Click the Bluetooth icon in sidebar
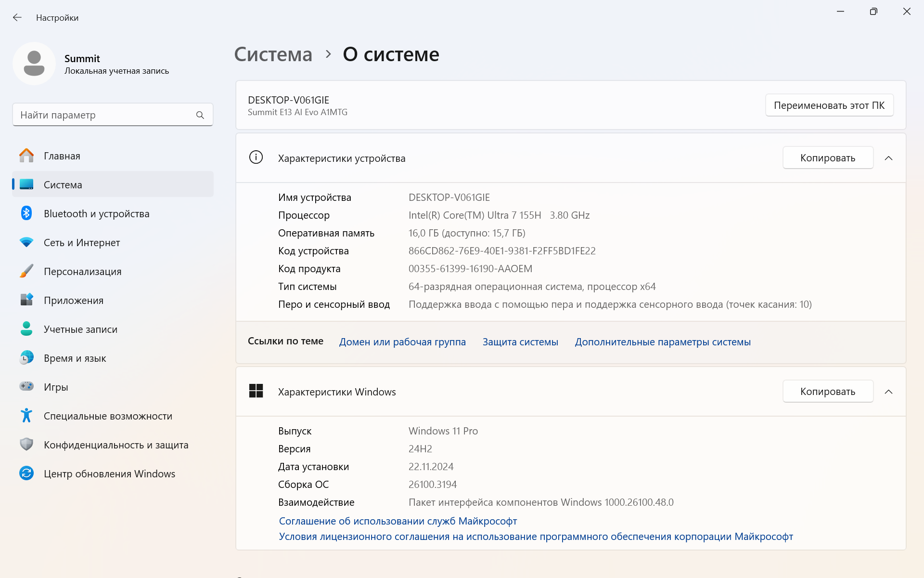 26,213
